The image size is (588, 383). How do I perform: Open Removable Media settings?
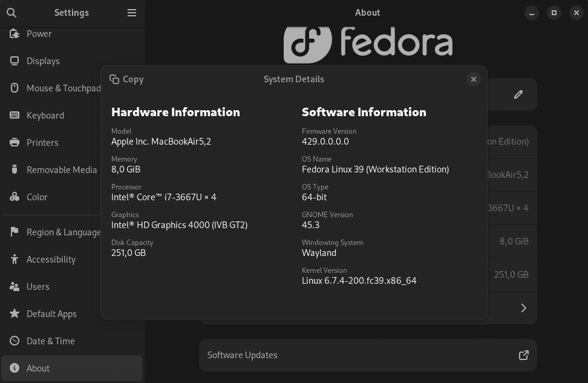point(15,169)
